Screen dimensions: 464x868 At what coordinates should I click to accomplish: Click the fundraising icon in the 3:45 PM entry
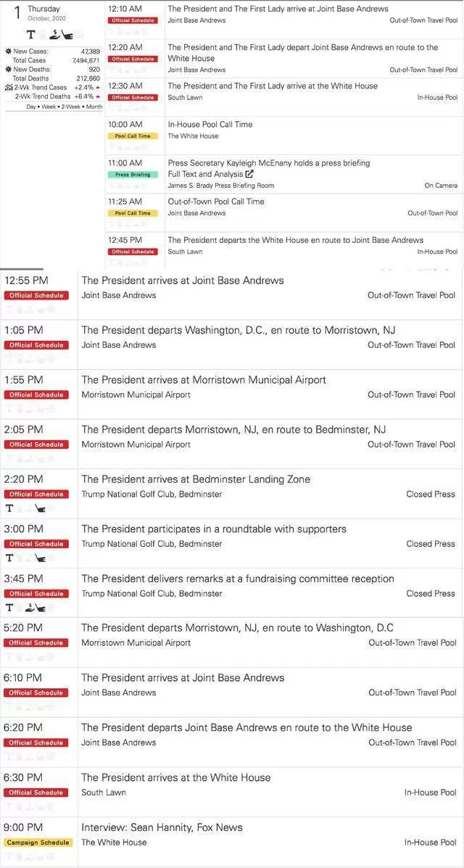(30, 607)
